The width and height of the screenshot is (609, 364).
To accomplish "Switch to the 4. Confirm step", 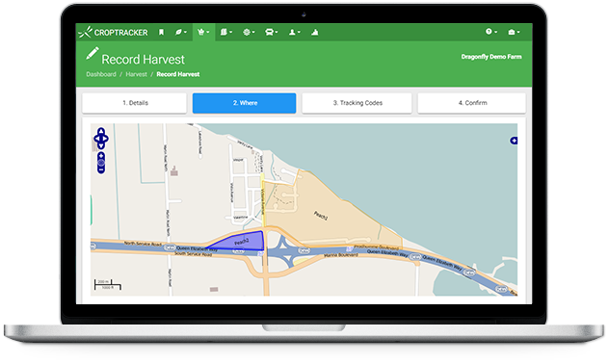I will click(472, 103).
